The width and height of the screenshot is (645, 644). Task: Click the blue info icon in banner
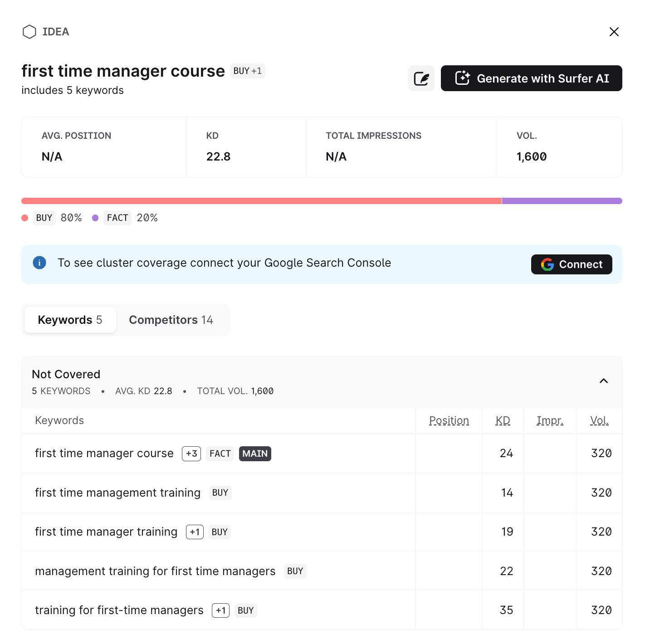pyautogui.click(x=39, y=263)
